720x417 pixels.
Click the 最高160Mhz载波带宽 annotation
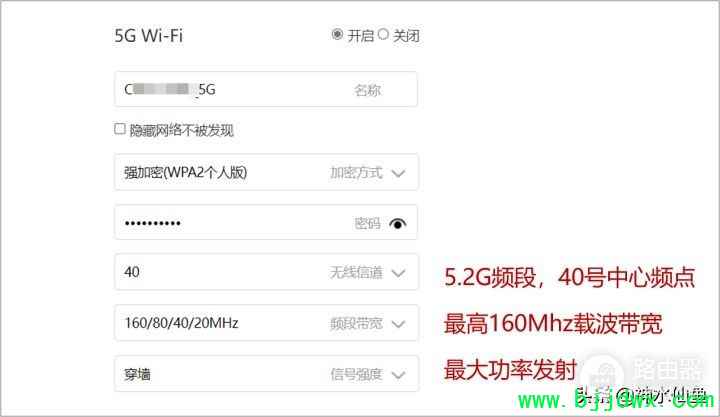(553, 323)
